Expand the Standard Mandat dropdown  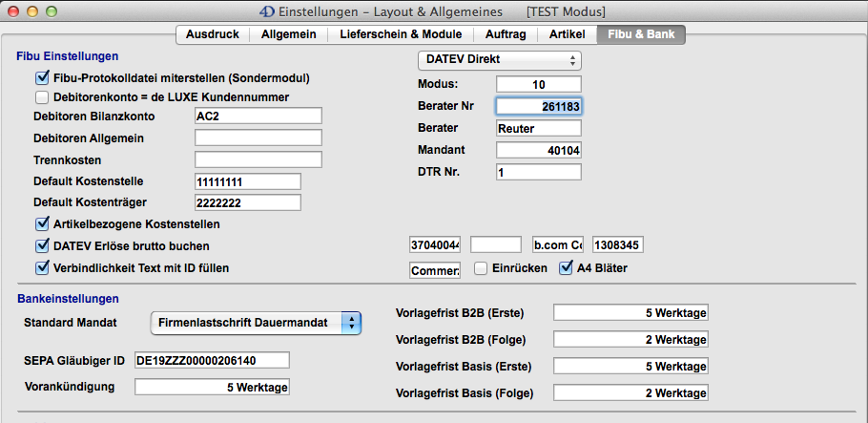pos(257,323)
